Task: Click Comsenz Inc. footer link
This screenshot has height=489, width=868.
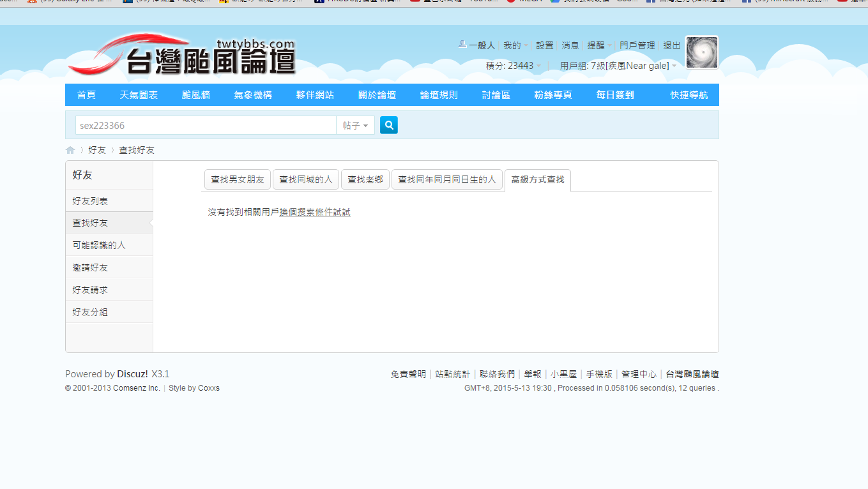Action: coord(137,388)
